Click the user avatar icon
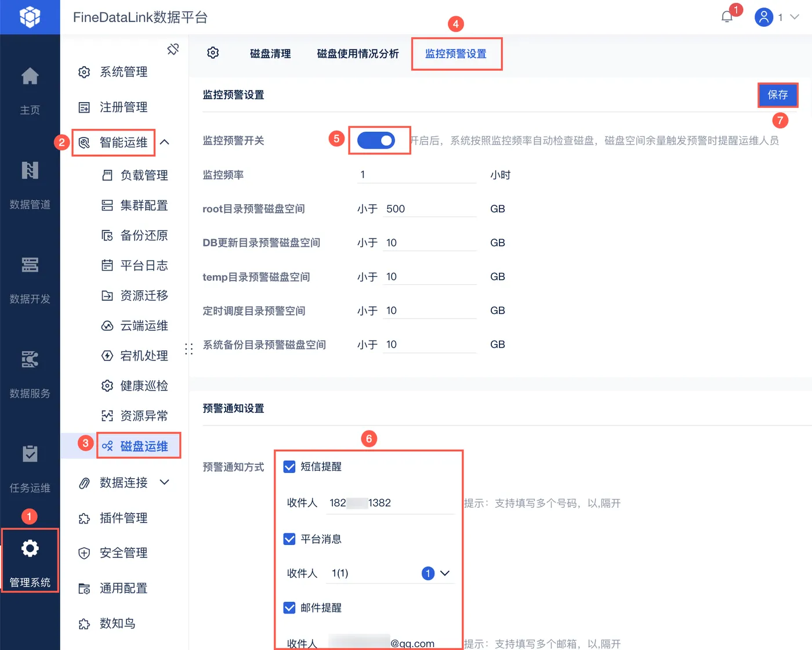The image size is (812, 650). (764, 17)
